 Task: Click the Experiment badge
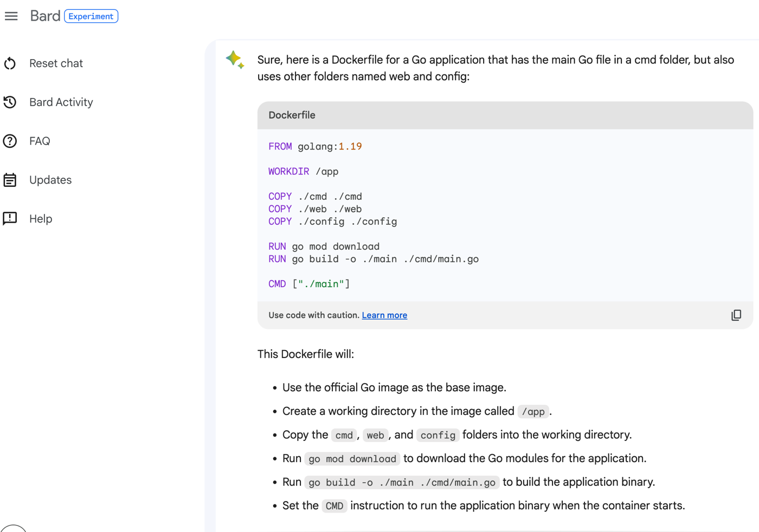pos(91,16)
